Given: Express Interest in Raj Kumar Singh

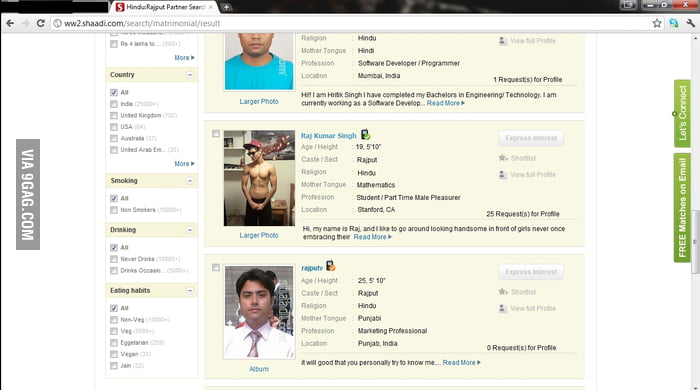Looking at the screenshot, I should [x=531, y=138].
